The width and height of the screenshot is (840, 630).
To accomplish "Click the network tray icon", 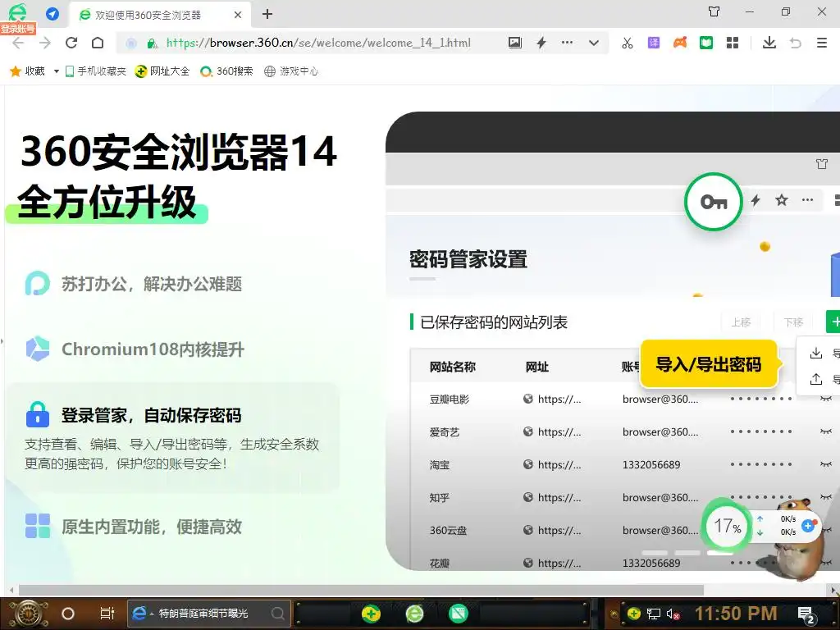I will click(654, 614).
